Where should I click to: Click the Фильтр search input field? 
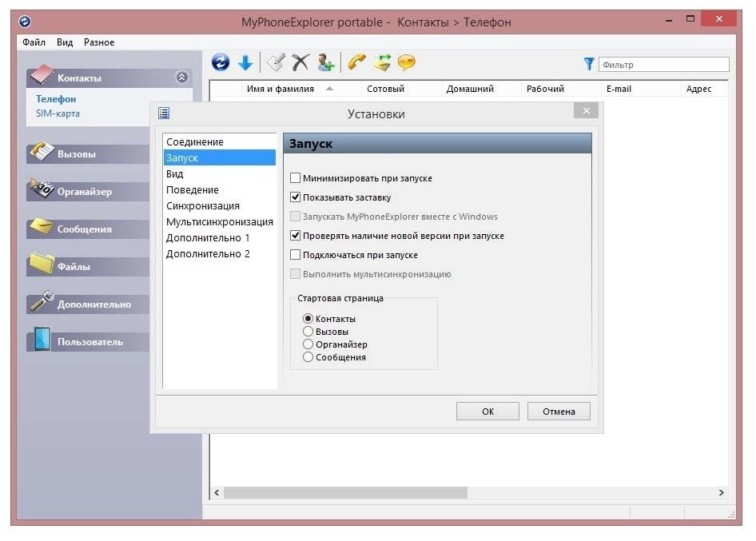[664, 65]
